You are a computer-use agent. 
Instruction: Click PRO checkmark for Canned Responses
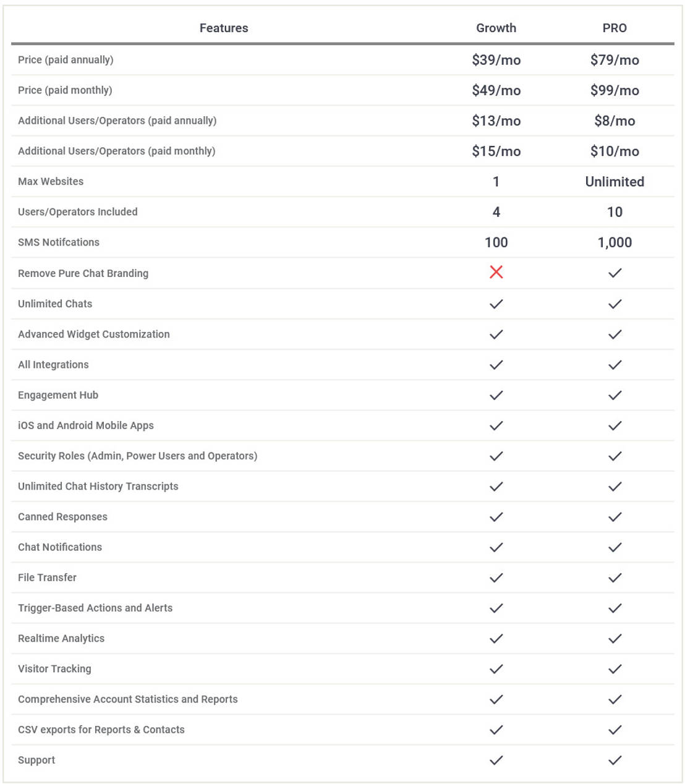click(615, 517)
